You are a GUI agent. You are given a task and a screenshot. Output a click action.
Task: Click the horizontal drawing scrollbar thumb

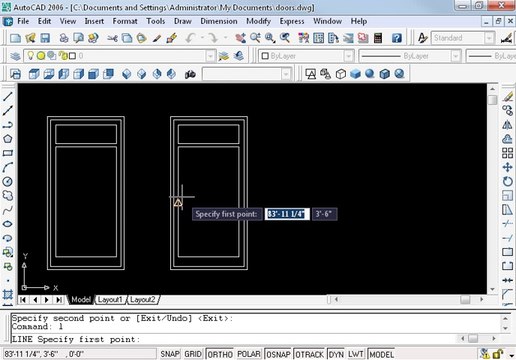pos(465,300)
